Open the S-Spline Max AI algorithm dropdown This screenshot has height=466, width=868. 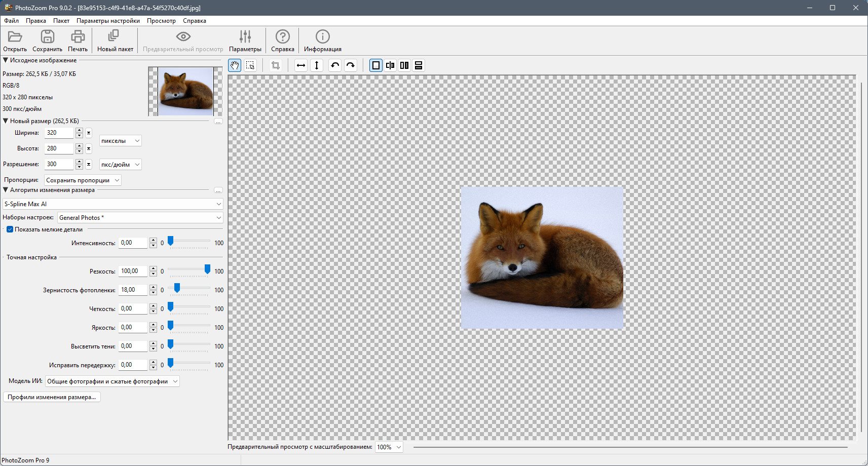tap(112, 204)
